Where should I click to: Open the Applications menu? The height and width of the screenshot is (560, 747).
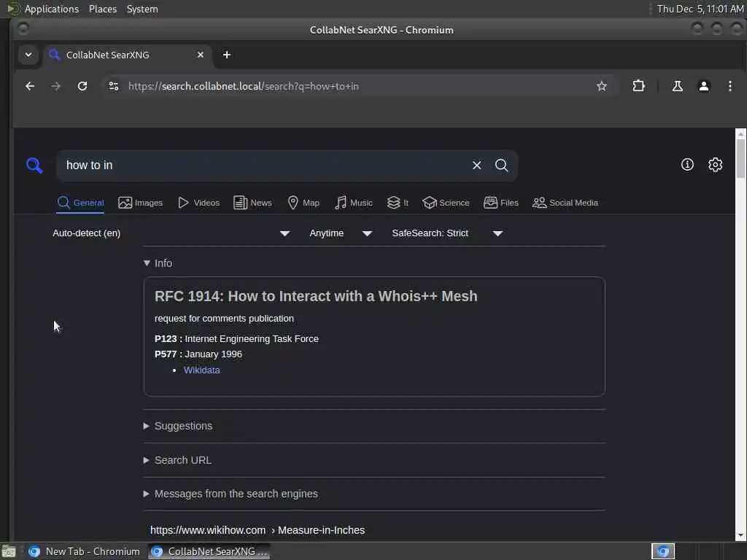pyautogui.click(x=52, y=9)
